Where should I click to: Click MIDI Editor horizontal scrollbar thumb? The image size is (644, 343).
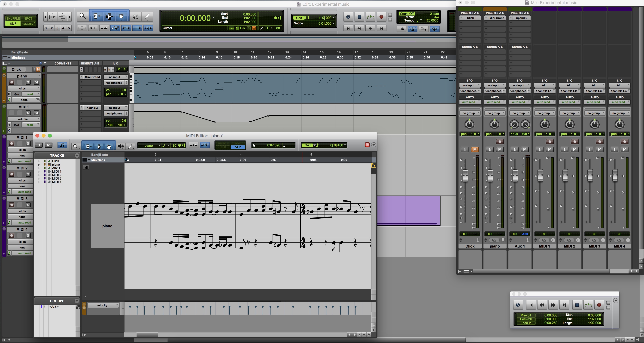tap(147, 335)
